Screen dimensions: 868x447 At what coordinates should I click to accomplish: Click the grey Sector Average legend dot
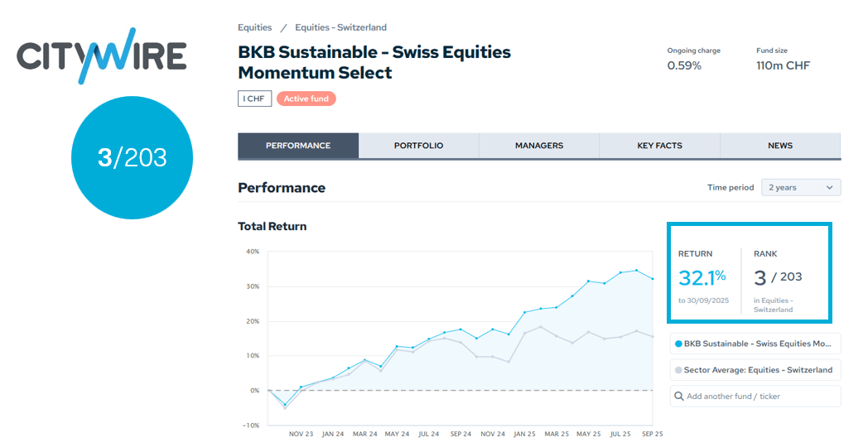tap(679, 370)
